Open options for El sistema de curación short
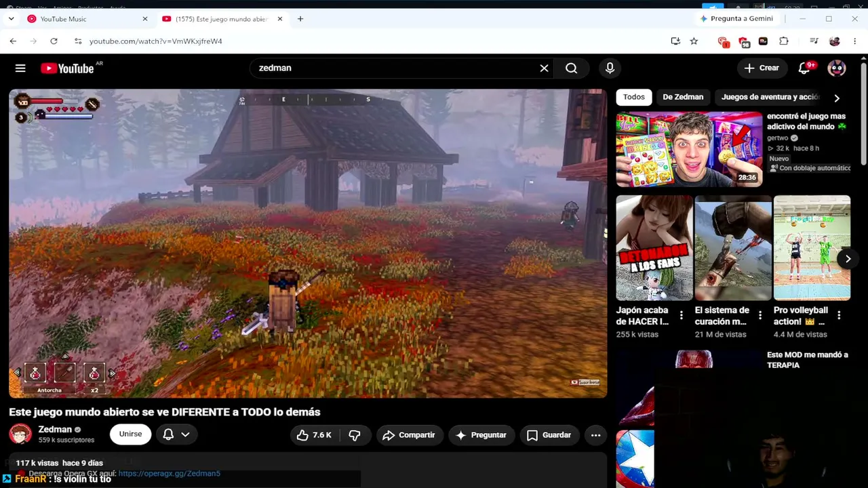868x488 pixels. [x=760, y=315]
